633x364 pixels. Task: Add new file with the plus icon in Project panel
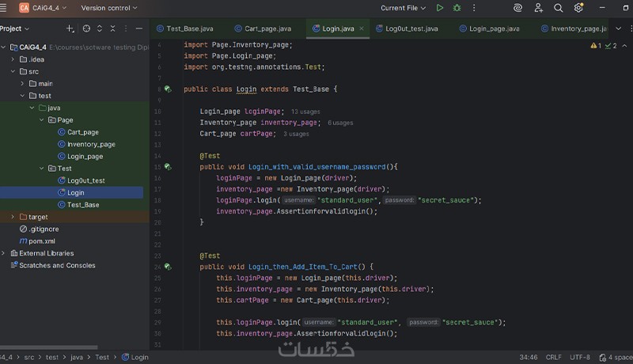tap(70, 28)
